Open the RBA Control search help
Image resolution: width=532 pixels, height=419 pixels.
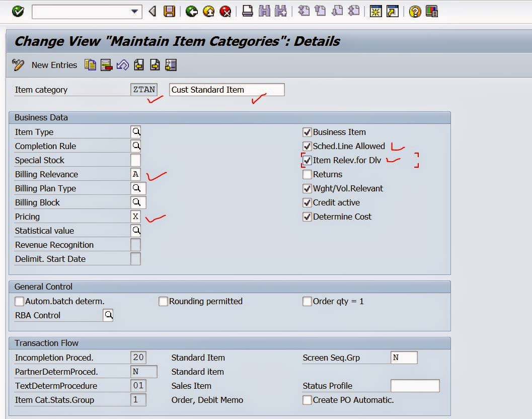pos(109,315)
